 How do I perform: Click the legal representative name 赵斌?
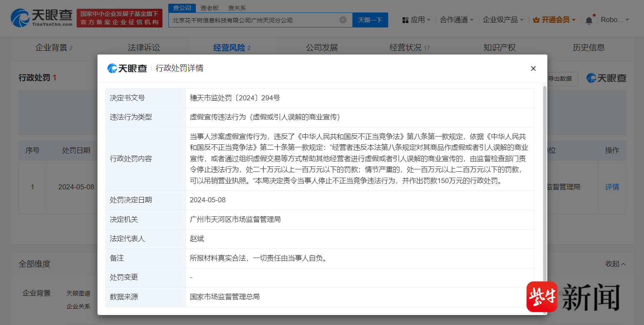coord(197,239)
